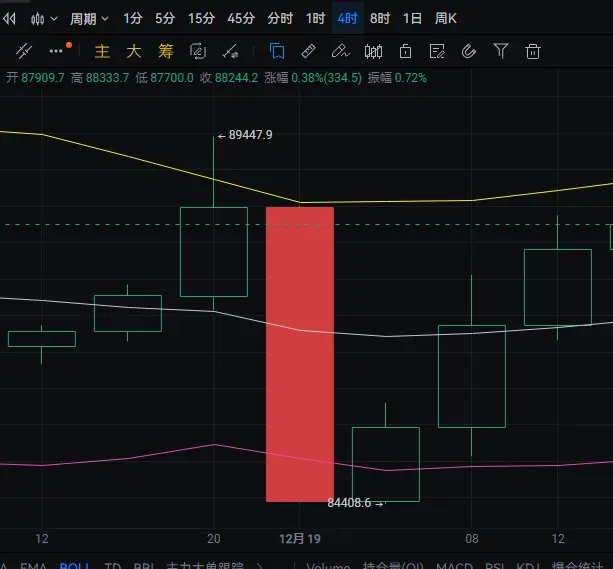Click the funnel filter icon
This screenshot has width=613, height=569.
pos(501,51)
